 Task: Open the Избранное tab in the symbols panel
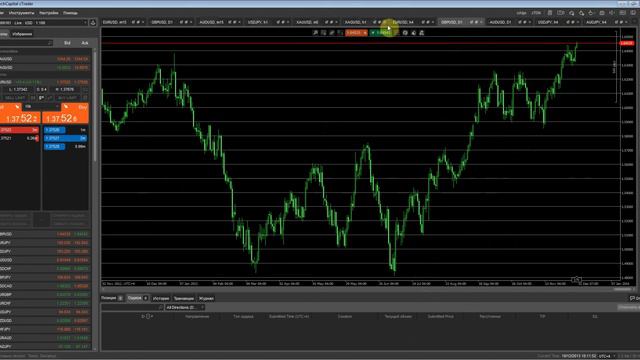click(x=22, y=34)
